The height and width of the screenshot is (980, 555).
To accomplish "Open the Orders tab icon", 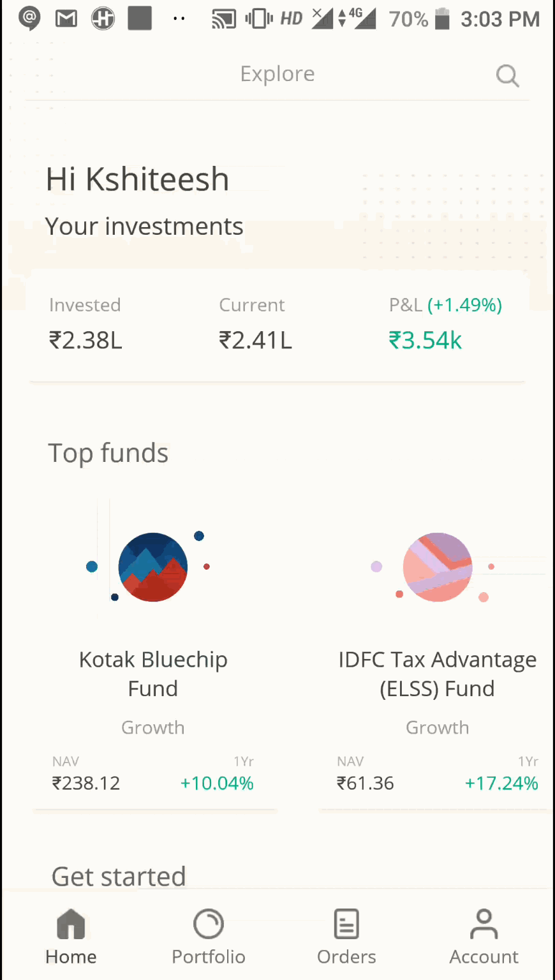I will tap(346, 924).
